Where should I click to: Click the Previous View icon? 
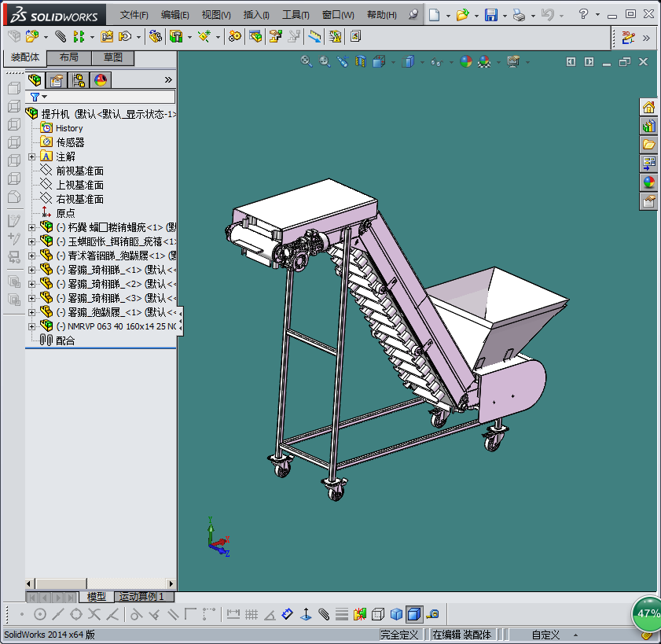click(343, 61)
